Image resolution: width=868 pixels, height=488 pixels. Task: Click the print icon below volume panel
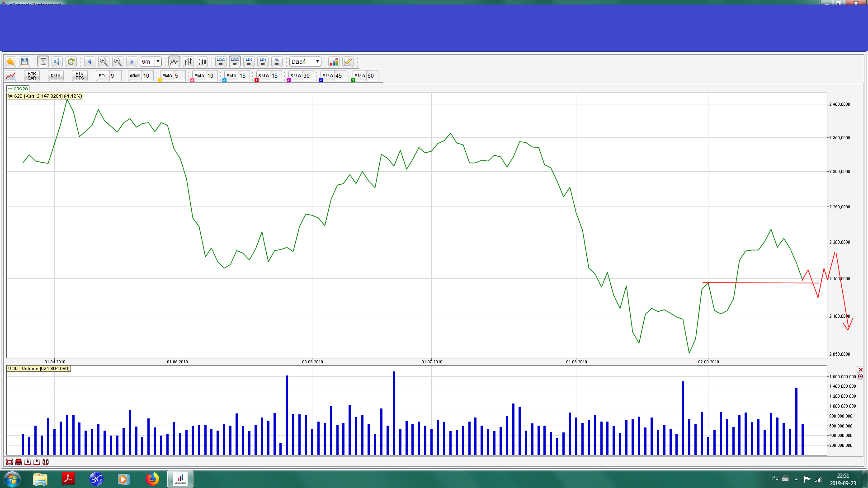19,462
